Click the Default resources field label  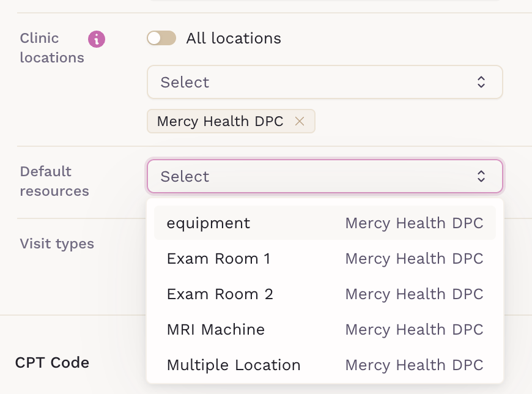point(54,181)
